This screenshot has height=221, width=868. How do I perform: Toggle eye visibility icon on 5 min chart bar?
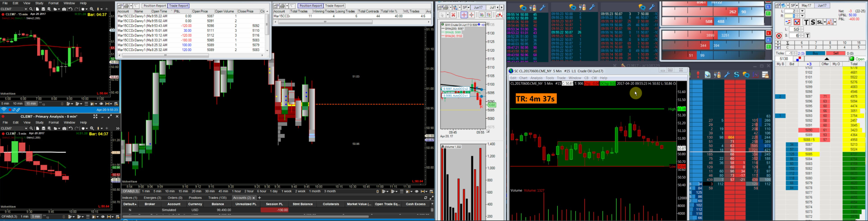pos(103,217)
